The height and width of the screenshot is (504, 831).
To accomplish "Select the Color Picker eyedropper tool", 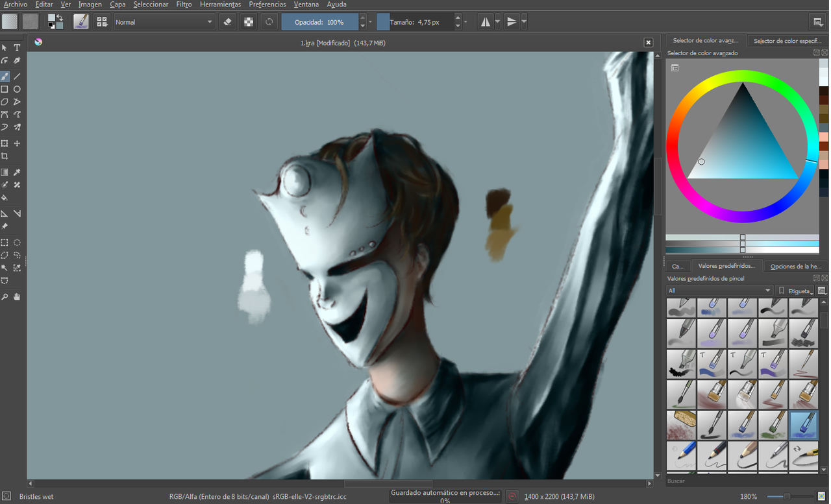I will 17,172.
